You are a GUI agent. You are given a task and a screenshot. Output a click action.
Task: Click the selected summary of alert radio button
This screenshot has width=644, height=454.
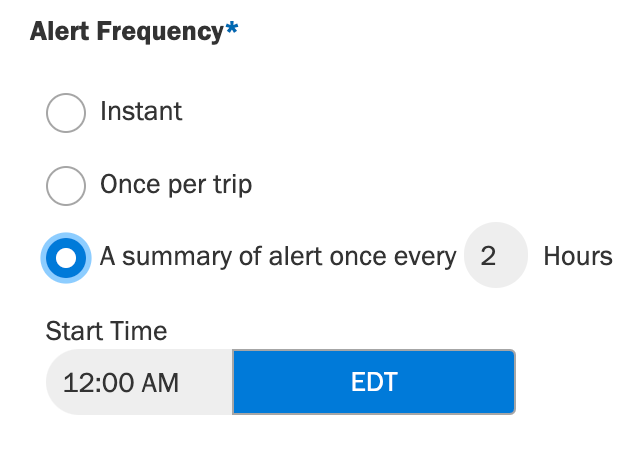[x=66, y=258]
